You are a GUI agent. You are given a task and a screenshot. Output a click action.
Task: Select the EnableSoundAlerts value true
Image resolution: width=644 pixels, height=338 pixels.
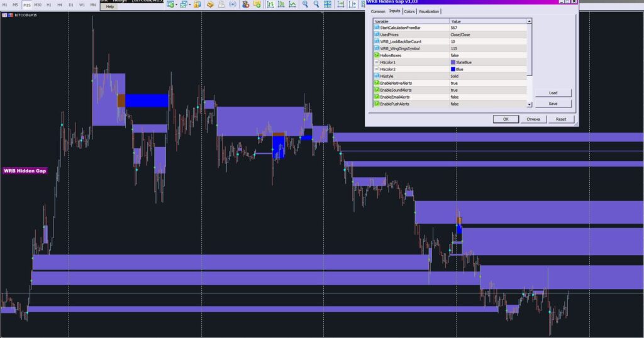click(454, 90)
